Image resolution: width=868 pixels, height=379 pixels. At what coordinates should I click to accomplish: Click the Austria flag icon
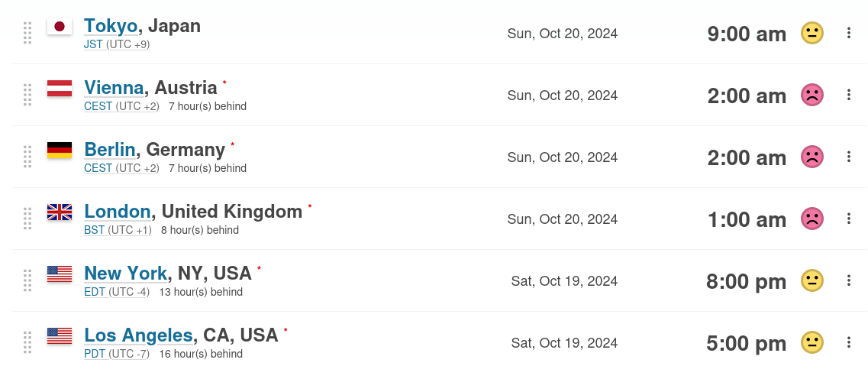(60, 88)
